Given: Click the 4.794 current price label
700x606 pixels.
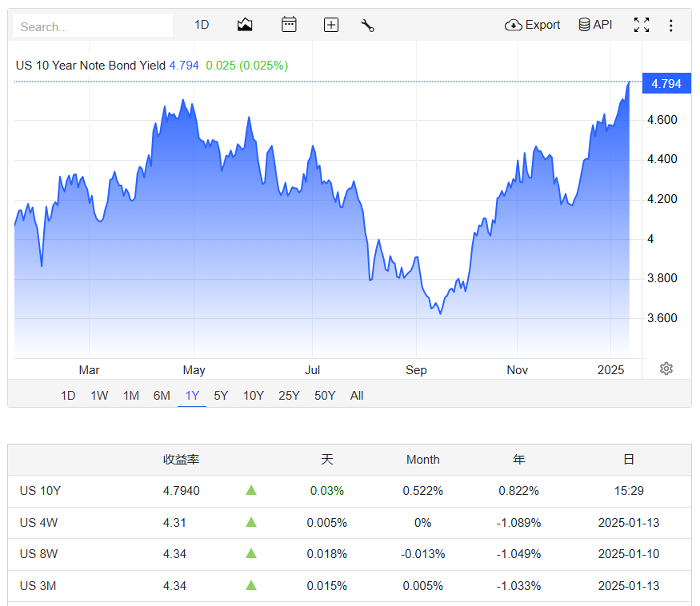Looking at the screenshot, I should click(x=666, y=84).
